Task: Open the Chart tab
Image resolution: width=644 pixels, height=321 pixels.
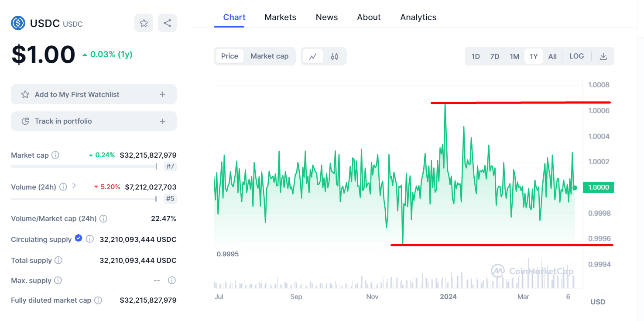Action: tap(234, 17)
